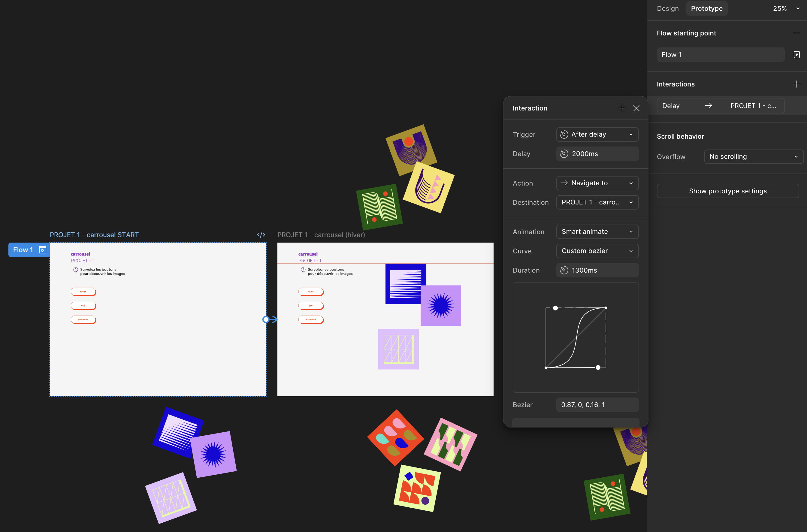
Task: Open the Animation Smart animate dropdown
Action: coord(597,232)
